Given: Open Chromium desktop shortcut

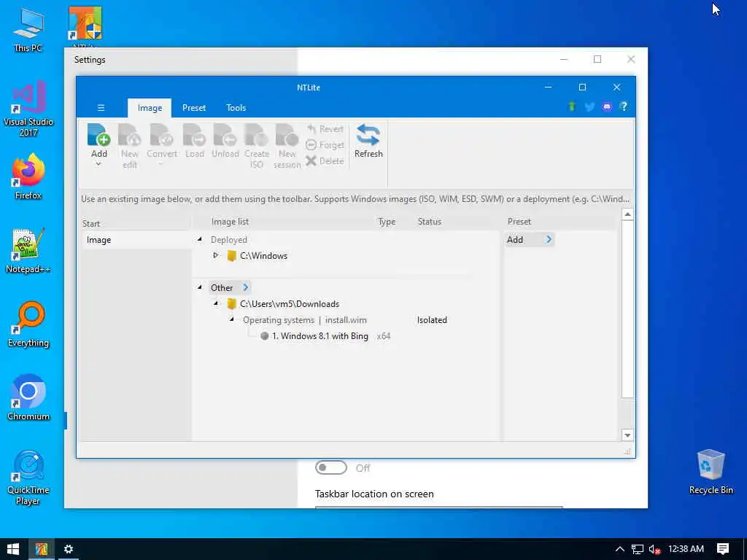Looking at the screenshot, I should [x=28, y=398].
